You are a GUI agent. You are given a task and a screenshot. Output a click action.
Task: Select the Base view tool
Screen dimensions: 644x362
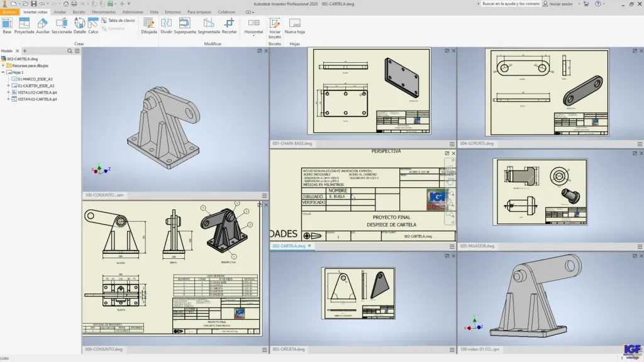pos(7,25)
